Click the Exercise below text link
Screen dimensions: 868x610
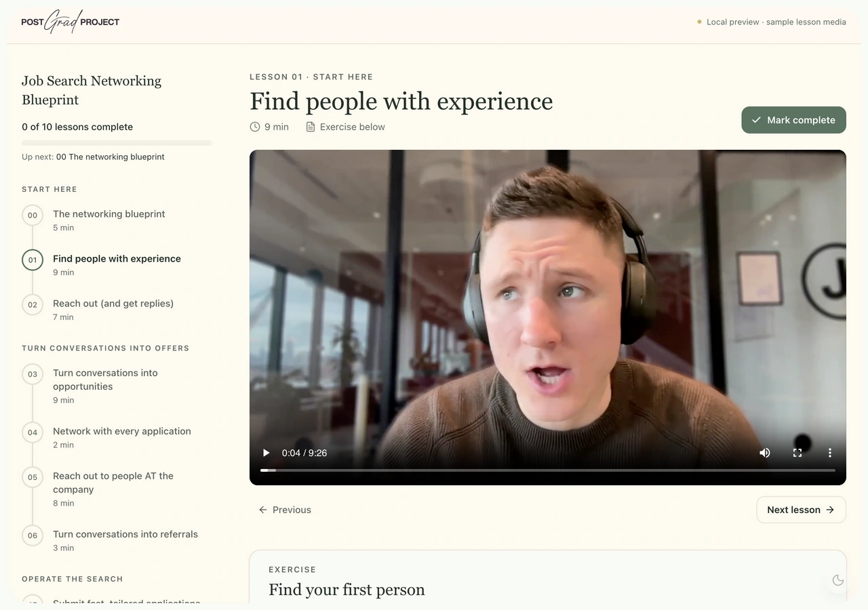[x=353, y=127]
